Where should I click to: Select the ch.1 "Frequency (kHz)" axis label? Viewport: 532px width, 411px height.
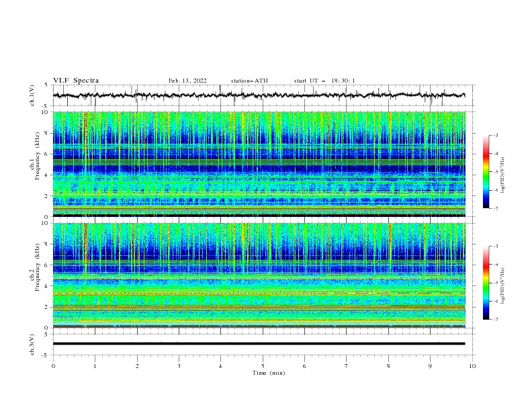point(38,156)
